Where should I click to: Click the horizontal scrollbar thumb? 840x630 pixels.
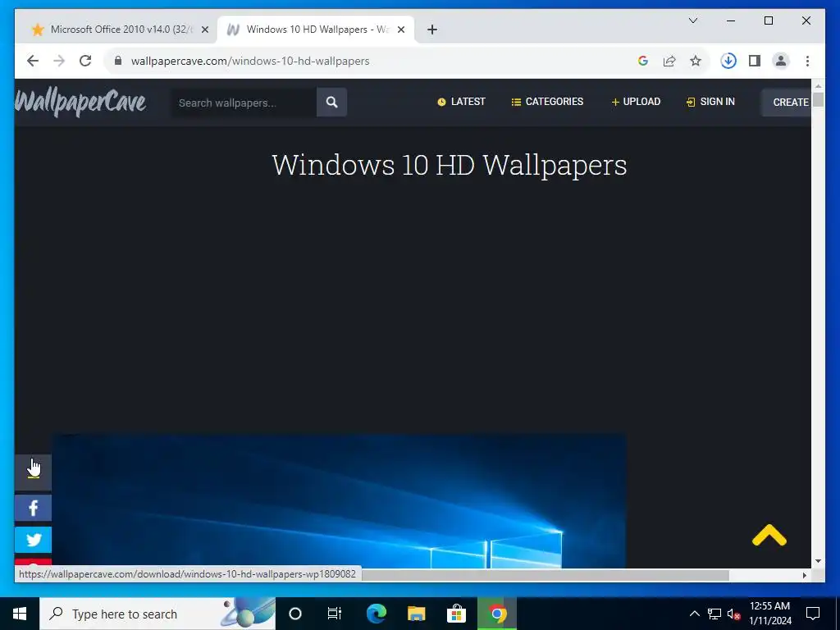click(x=546, y=575)
